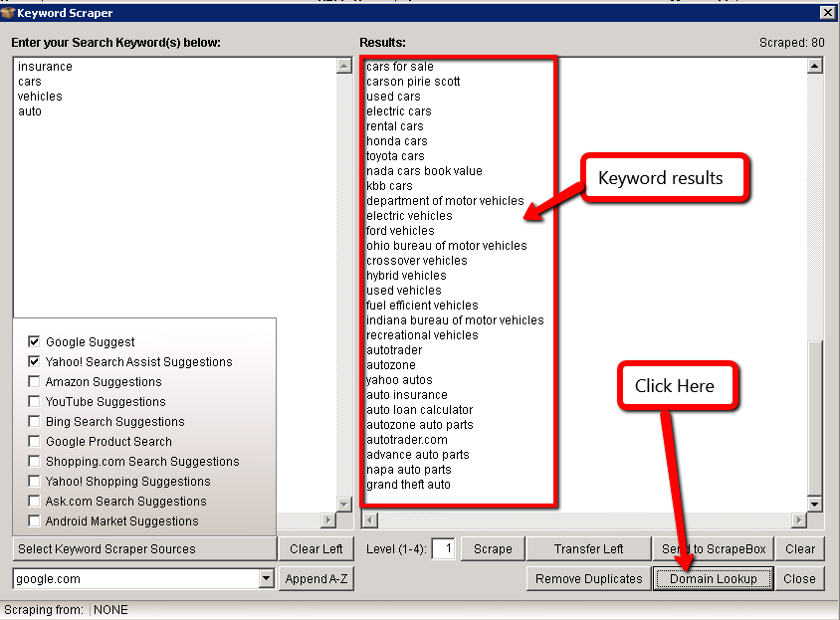Image resolution: width=840 pixels, height=620 pixels.
Task: Toggle Yahoo! Search Assist Suggestions checkbox
Action: tap(35, 362)
